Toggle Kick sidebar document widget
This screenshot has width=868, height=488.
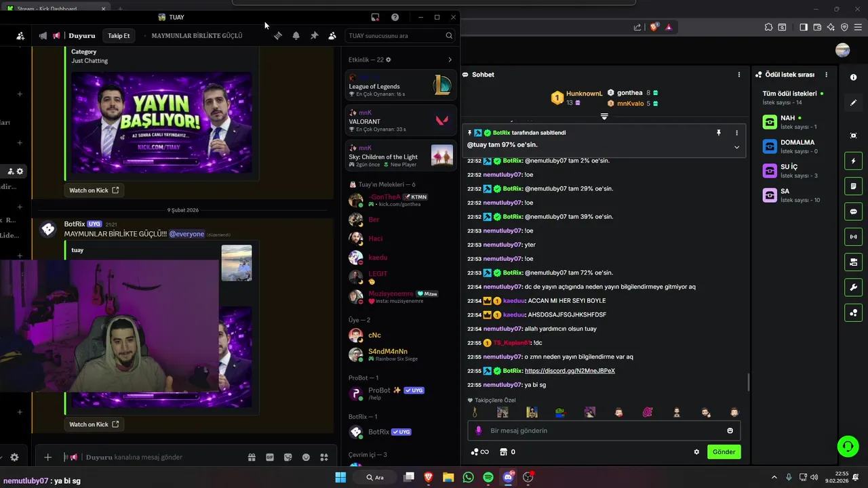pyautogui.click(x=853, y=186)
